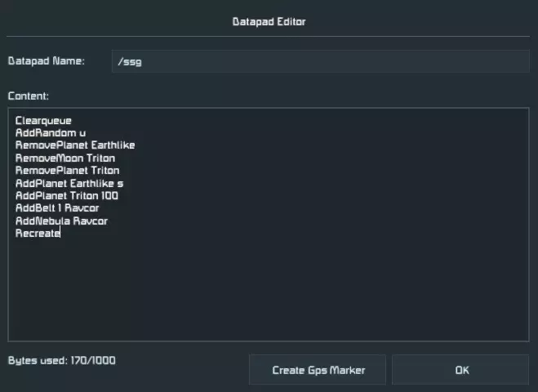Place cursor on the Clearqueue line
This screenshot has height=392, width=538.
tap(43, 121)
